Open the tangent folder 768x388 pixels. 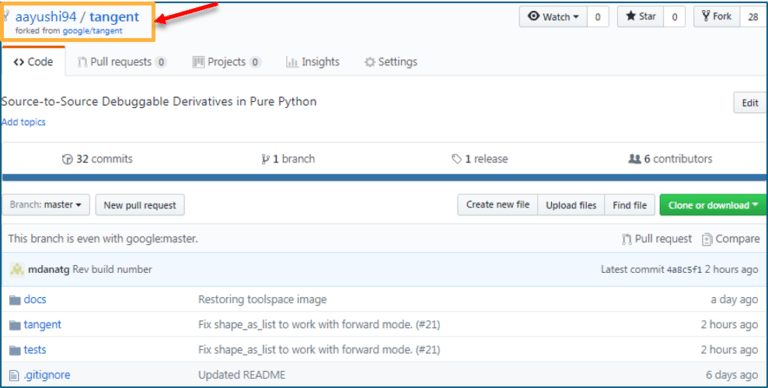pos(43,324)
